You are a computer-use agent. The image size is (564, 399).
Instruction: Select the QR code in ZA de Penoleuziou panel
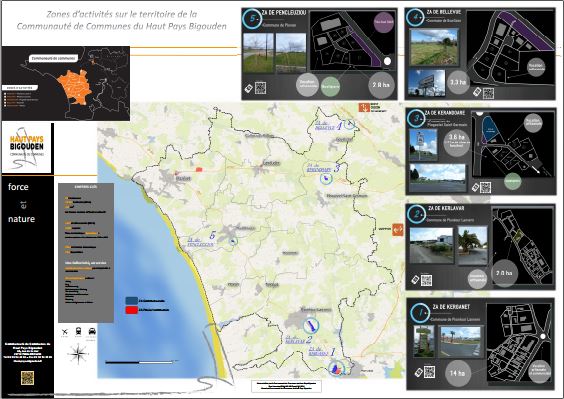pos(260,88)
